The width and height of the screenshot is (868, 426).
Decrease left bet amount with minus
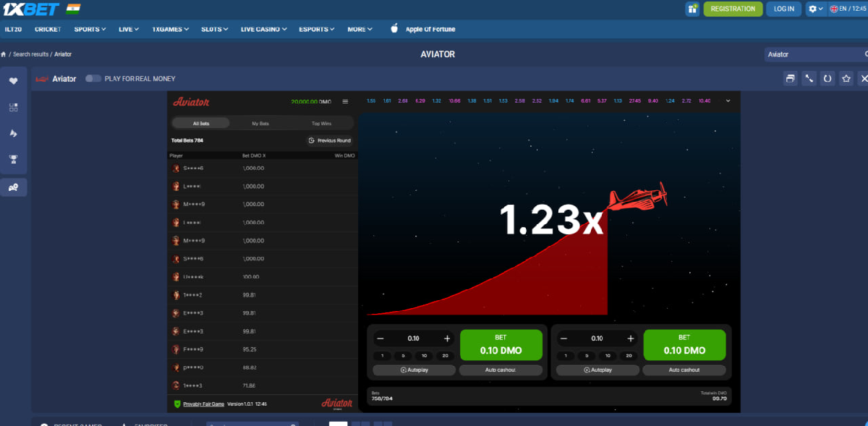(x=380, y=338)
